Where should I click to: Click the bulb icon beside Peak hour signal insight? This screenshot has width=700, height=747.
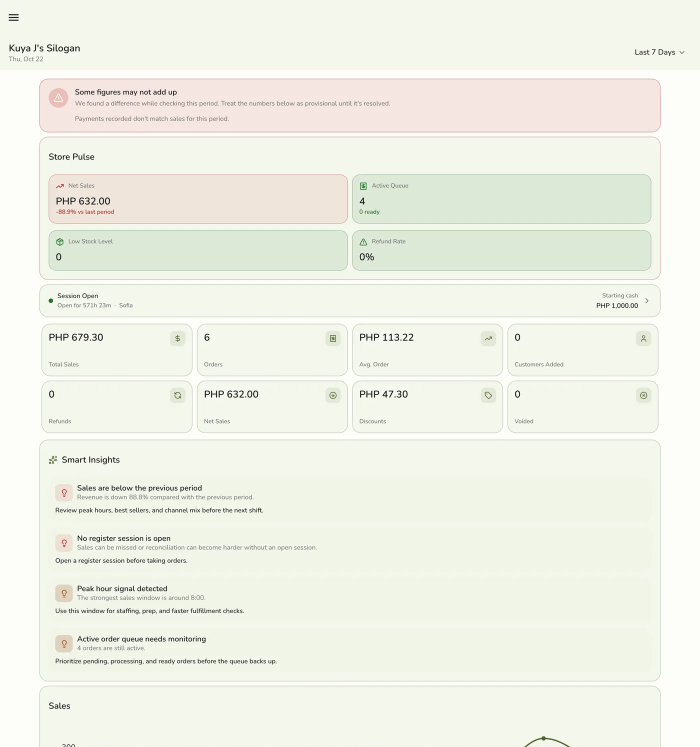pos(64,593)
